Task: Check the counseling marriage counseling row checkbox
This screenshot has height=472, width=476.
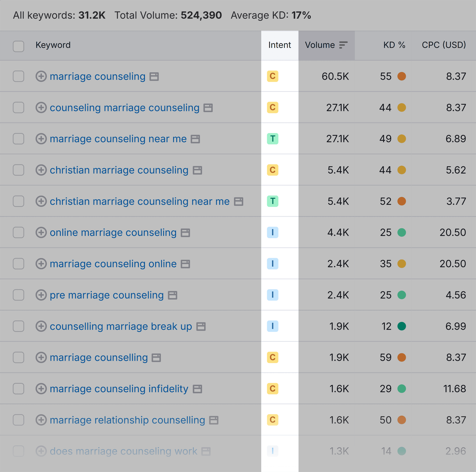Action: pyautogui.click(x=18, y=107)
